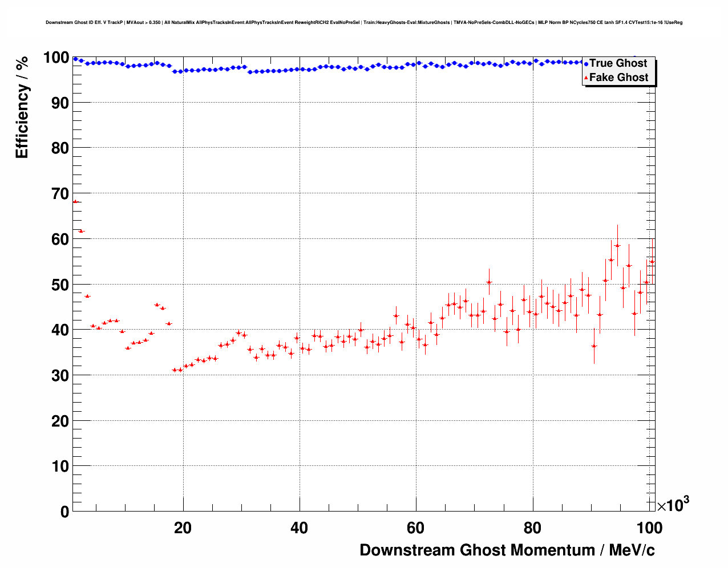Click the ×10³ exponent label on the x-axis
The width and height of the screenshot is (728, 568).
[672, 505]
